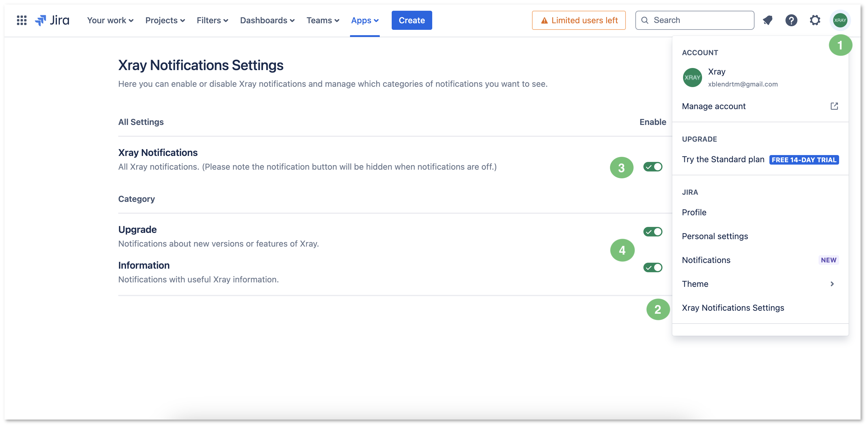The height and width of the screenshot is (427, 868).
Task: Click Try the Standard plan option
Action: click(x=760, y=159)
